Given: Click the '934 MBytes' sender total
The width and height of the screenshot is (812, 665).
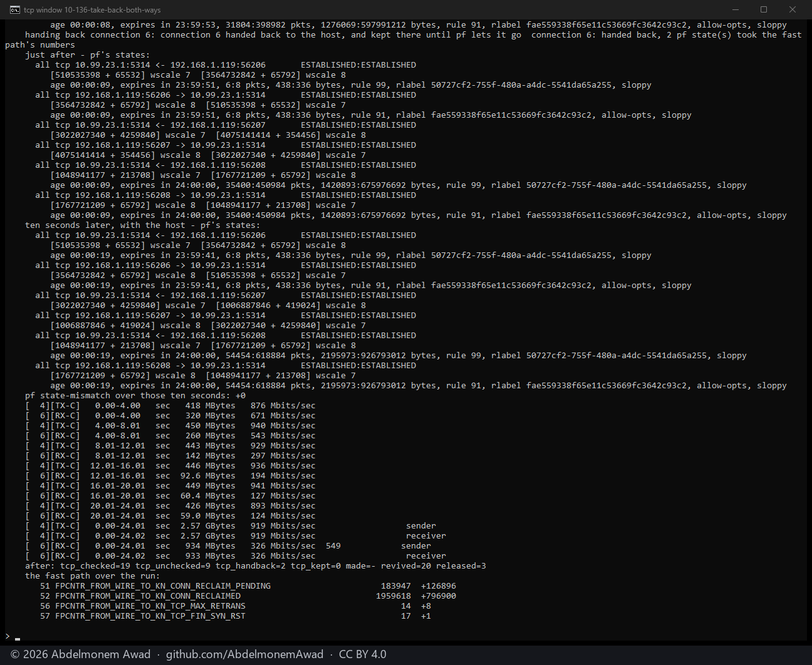Looking at the screenshot, I should pyautogui.click(x=211, y=546).
